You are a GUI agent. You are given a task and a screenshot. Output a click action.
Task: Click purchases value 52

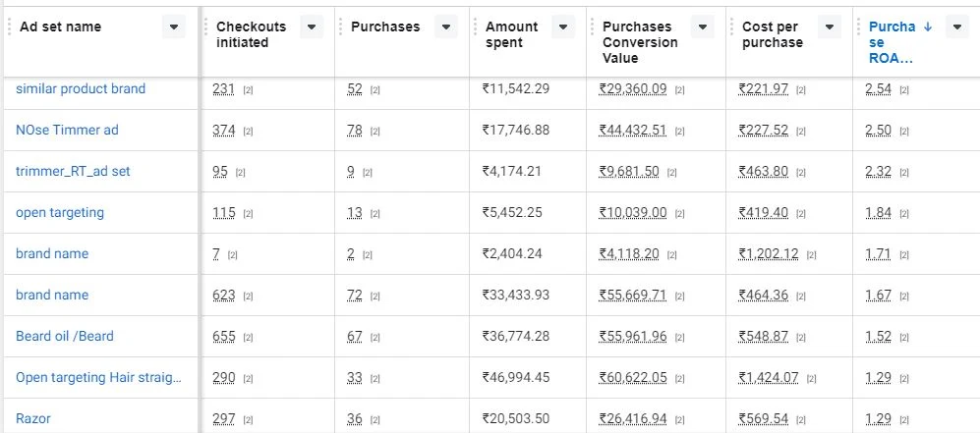[x=355, y=89]
